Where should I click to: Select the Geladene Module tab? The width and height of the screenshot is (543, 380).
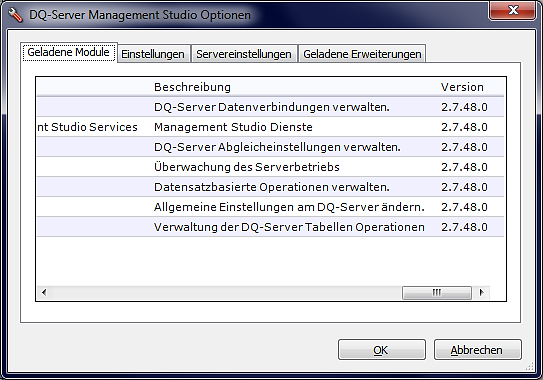point(69,53)
